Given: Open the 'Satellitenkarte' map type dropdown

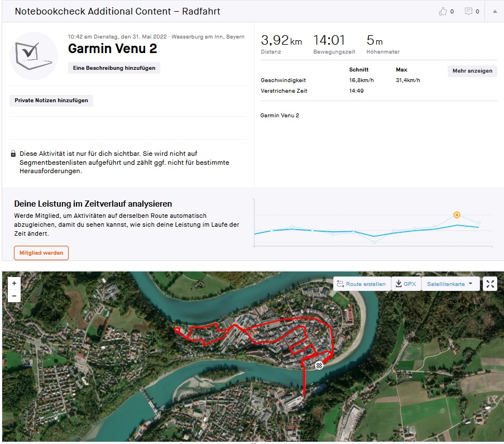Looking at the screenshot, I should coord(450,284).
